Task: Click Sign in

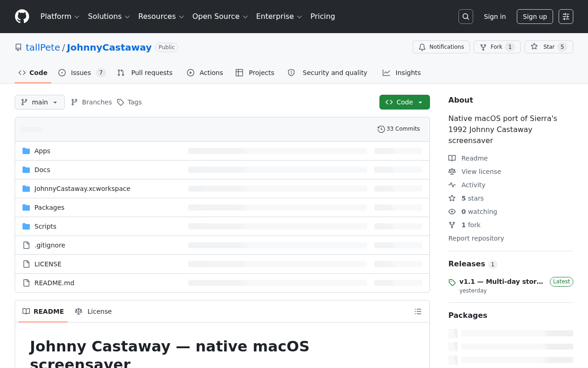Action: point(495,17)
